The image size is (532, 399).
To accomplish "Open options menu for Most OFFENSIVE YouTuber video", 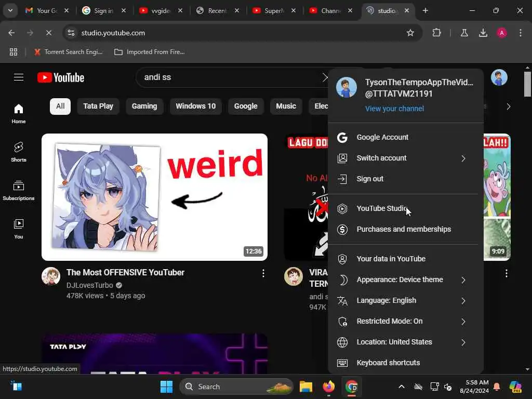I will click(x=263, y=273).
